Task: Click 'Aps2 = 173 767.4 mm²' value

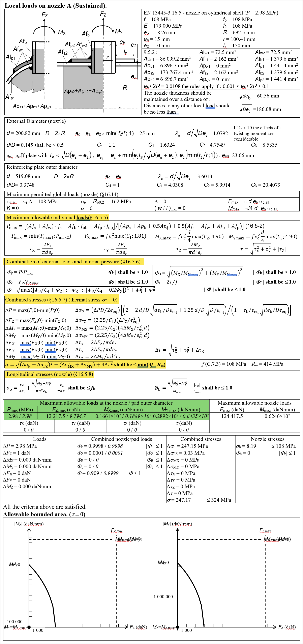Action: pyautogui.click(x=168, y=72)
